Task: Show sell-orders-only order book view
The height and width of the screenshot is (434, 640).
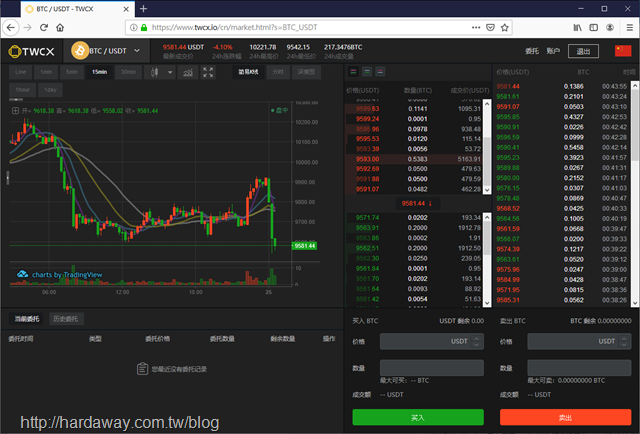Action: tap(380, 72)
